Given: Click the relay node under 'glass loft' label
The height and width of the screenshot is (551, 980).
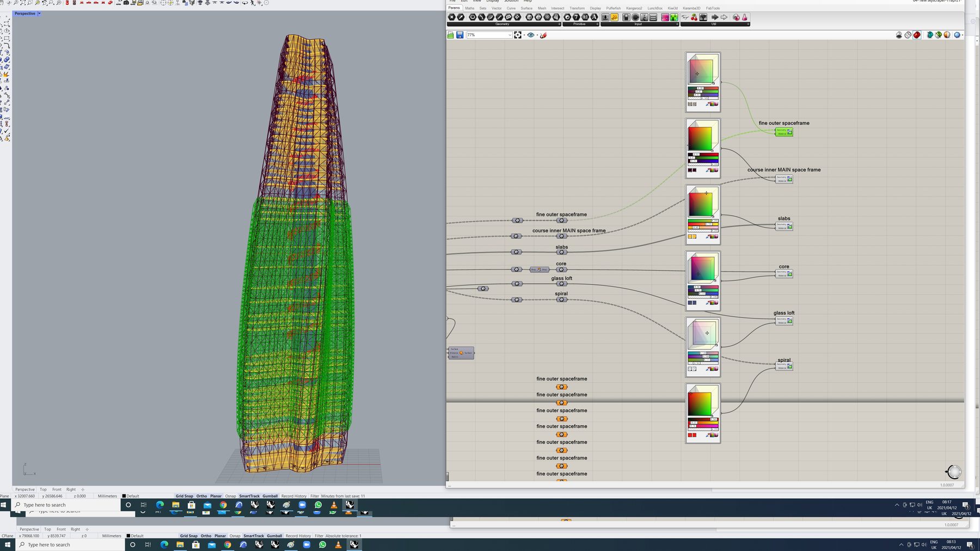Looking at the screenshot, I should 561,284.
